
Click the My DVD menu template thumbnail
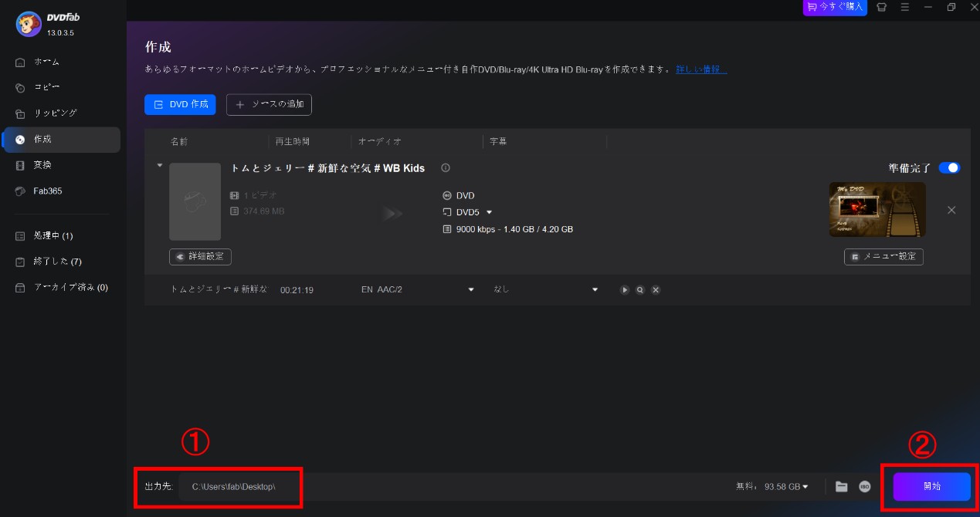point(877,210)
